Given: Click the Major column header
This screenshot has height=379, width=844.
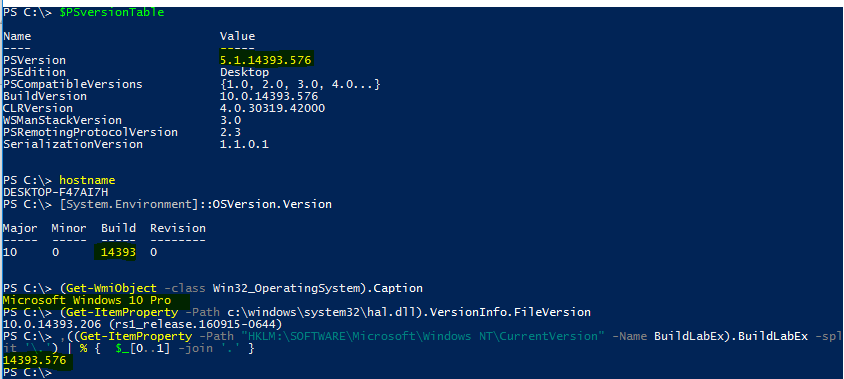Looking at the screenshot, I should (20, 228).
